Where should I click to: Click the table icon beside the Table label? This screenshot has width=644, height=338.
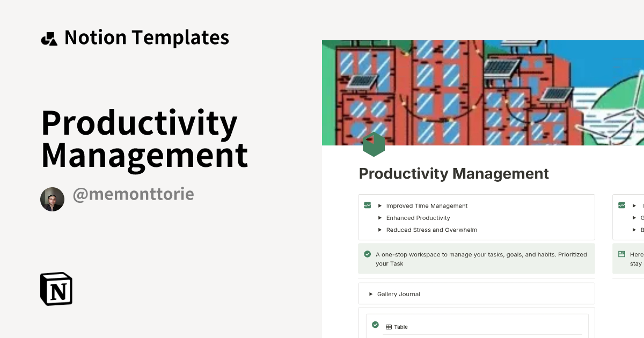[x=388, y=327]
